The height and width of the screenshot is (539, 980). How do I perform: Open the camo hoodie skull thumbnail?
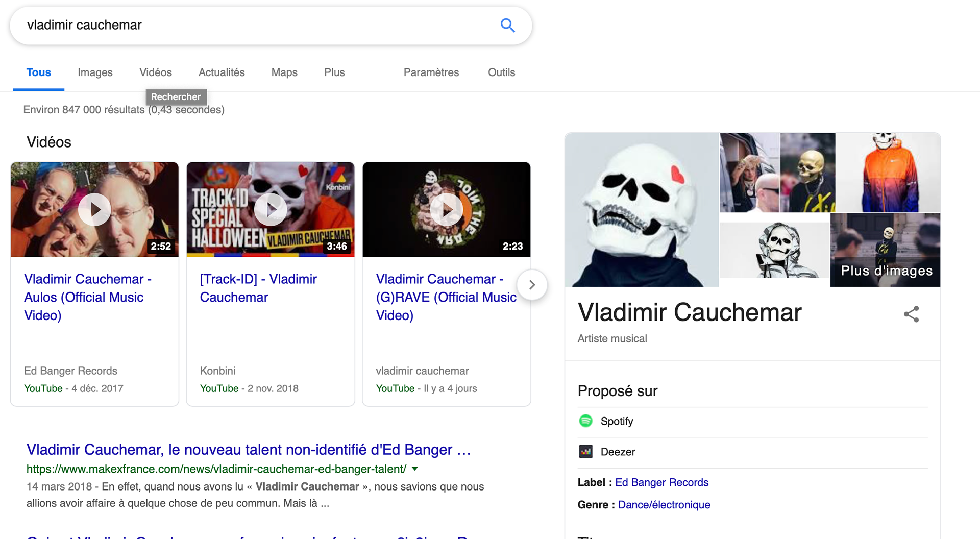(x=774, y=250)
